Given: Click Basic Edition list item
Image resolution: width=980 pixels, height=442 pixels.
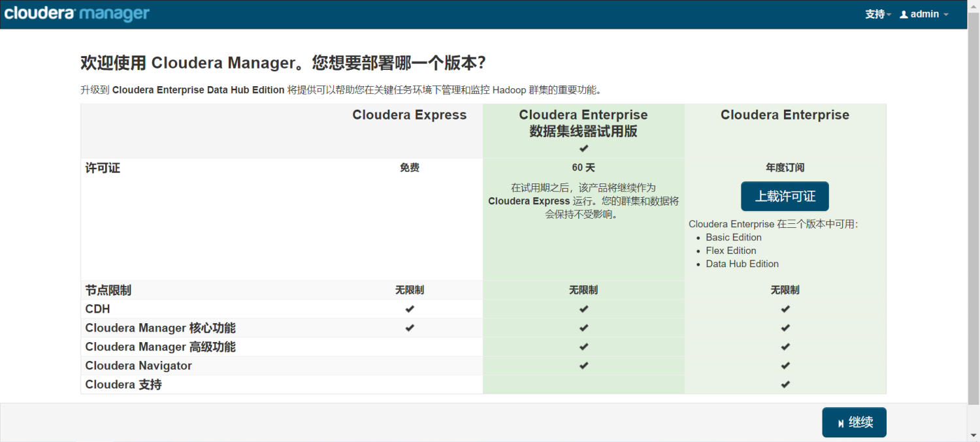Looking at the screenshot, I should tap(734, 237).
